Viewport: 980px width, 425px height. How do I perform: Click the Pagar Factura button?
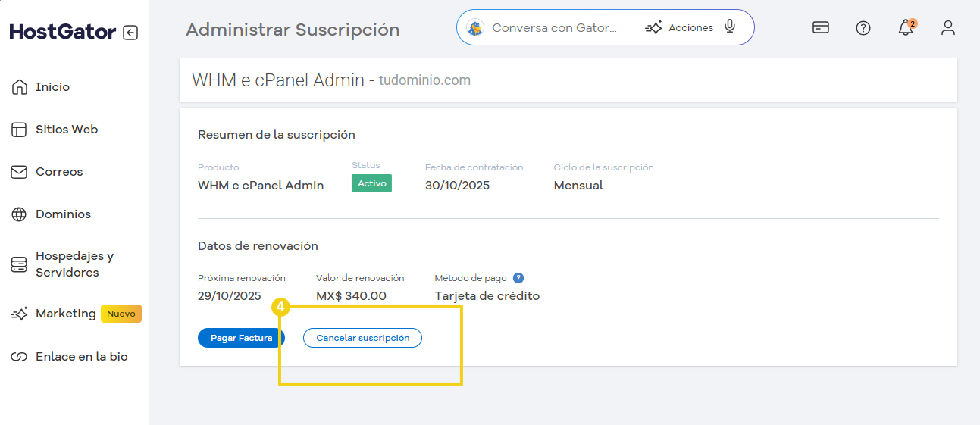(x=241, y=338)
